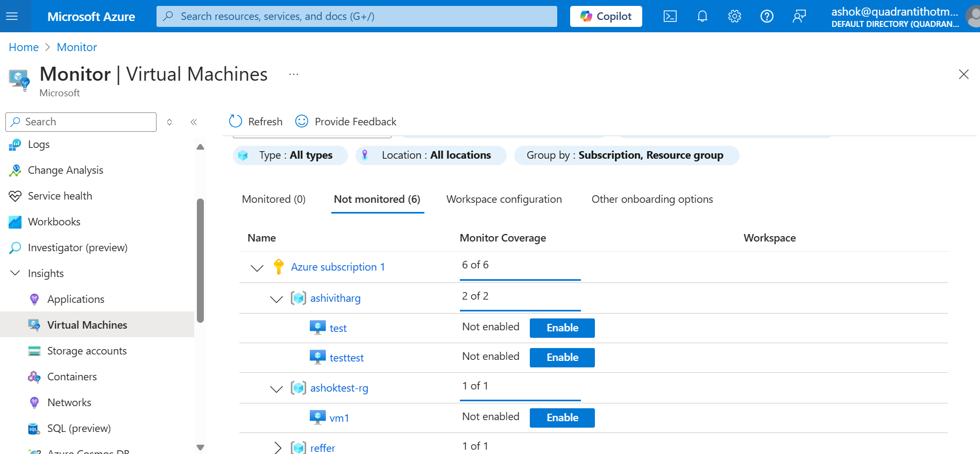Open SQL (preview) insights
This screenshot has width=980, height=454.
79,428
